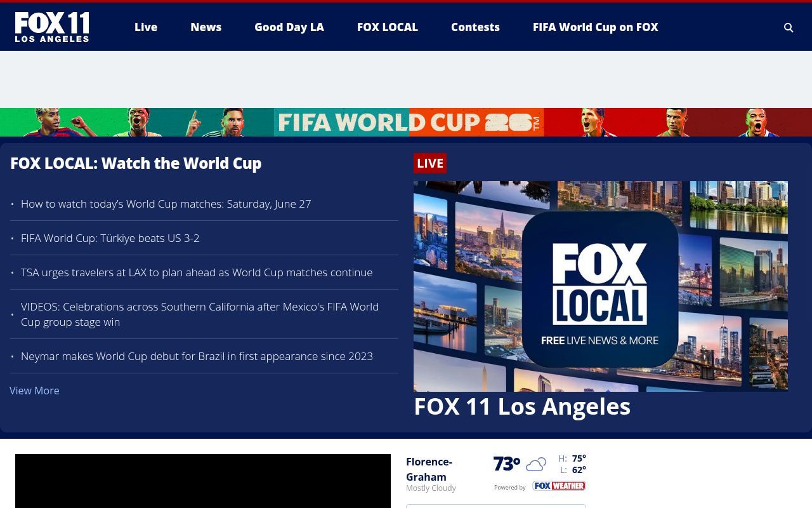Open Türkiye beats US 3-2 story
This screenshot has width=812, height=508.
tap(110, 238)
